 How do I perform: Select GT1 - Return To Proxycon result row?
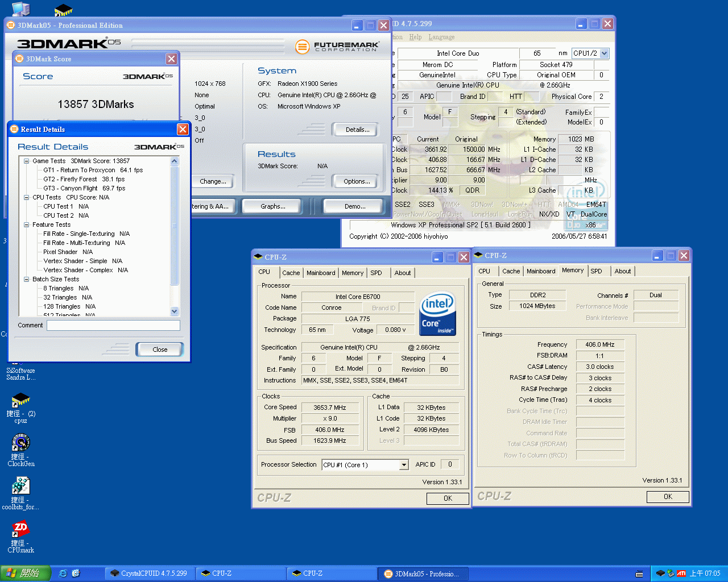[x=93, y=170]
